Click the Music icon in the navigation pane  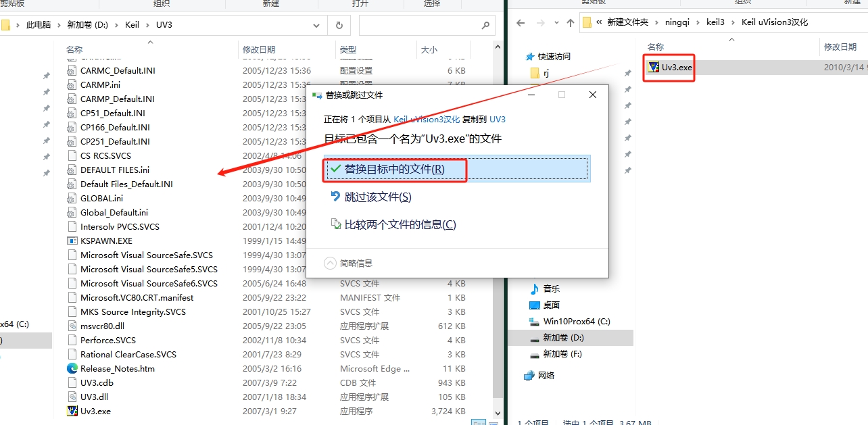click(535, 289)
